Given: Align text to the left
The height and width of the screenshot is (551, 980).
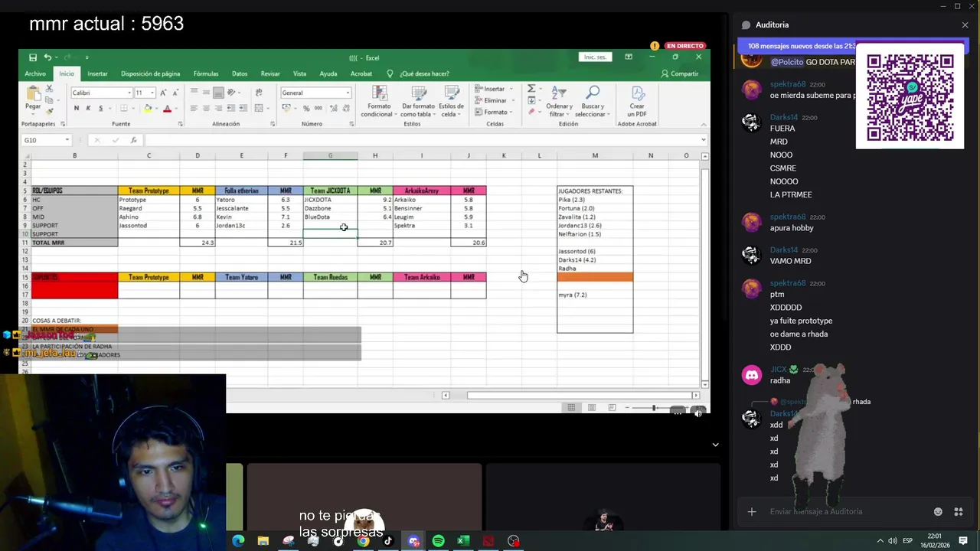Looking at the screenshot, I should [194, 109].
